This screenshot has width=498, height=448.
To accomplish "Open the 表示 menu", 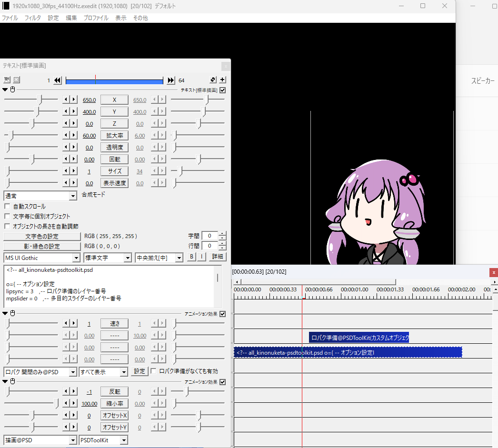I will [x=120, y=18].
